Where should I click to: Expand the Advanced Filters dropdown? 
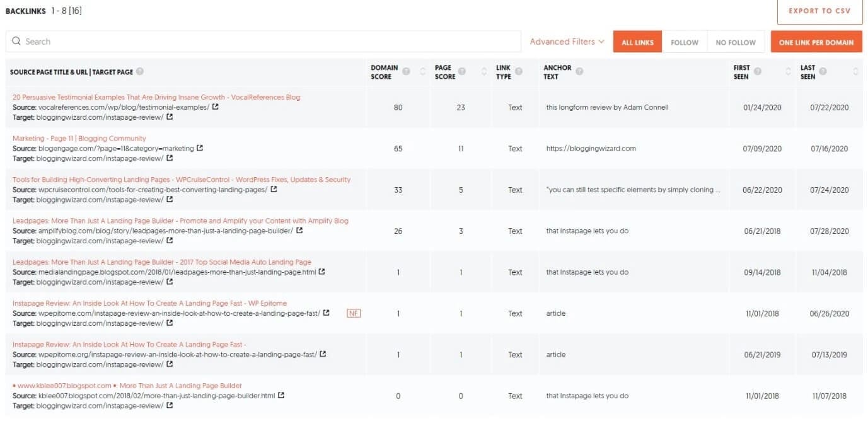click(x=567, y=42)
